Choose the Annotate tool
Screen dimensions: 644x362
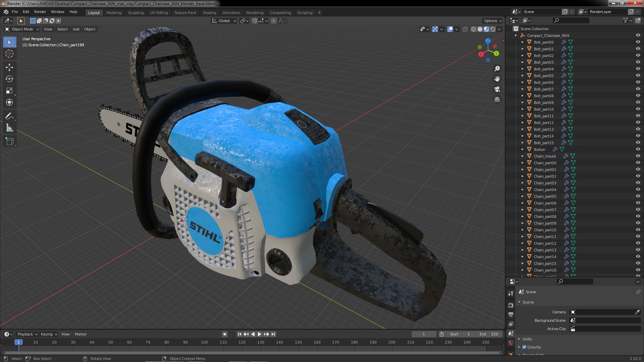point(9,116)
